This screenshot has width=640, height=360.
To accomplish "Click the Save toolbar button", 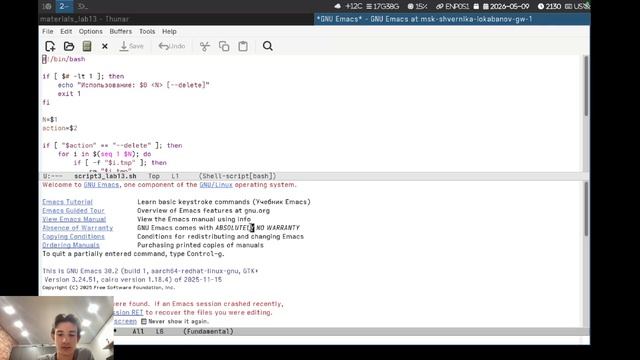I will pyautogui.click(x=131, y=46).
